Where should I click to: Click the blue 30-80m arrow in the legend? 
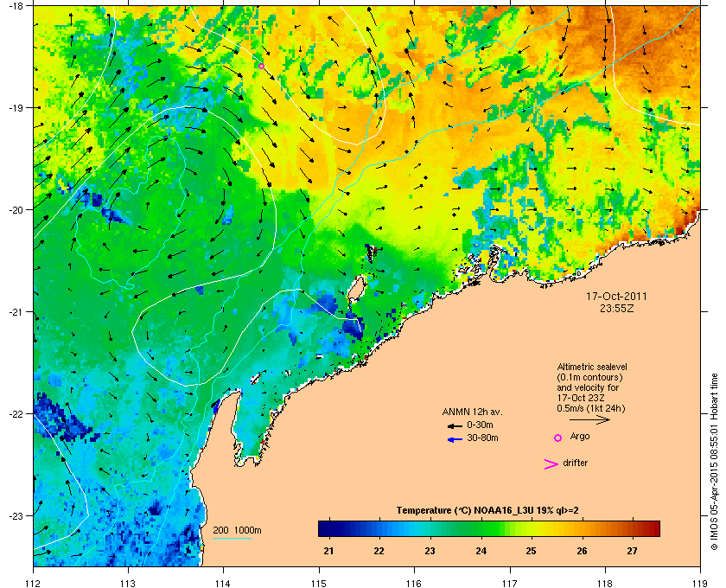click(455, 439)
